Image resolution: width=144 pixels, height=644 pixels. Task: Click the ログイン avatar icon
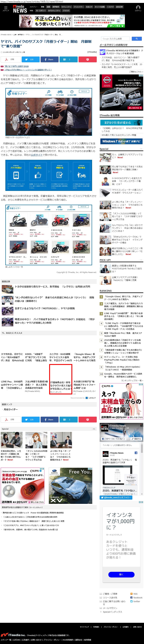pyautogui.click(x=138, y=9)
